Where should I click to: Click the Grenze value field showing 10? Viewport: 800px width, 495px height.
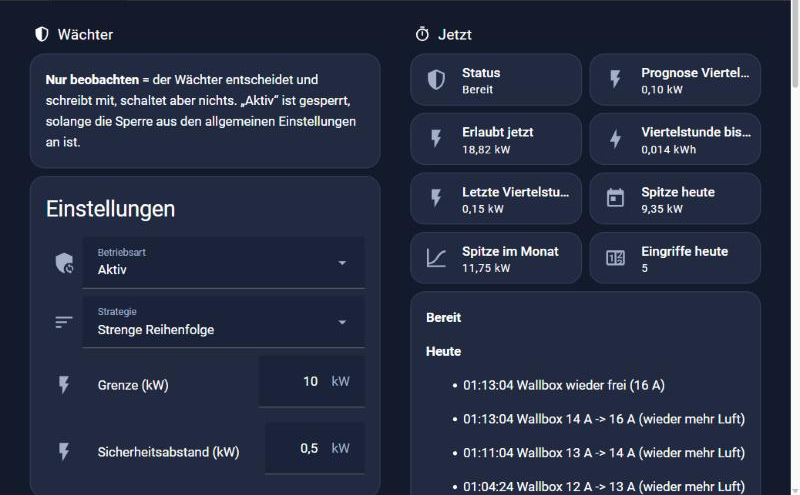[x=311, y=382]
